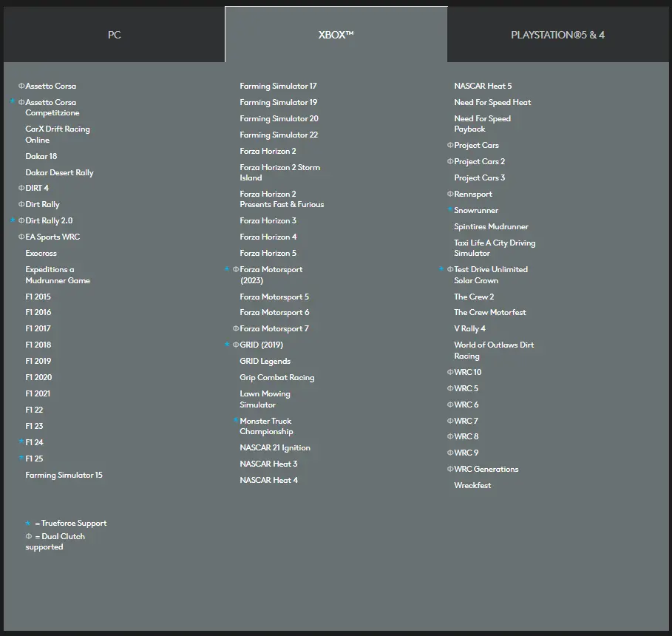Click the Wreckfest game title
The image size is (672, 636).
coord(472,486)
